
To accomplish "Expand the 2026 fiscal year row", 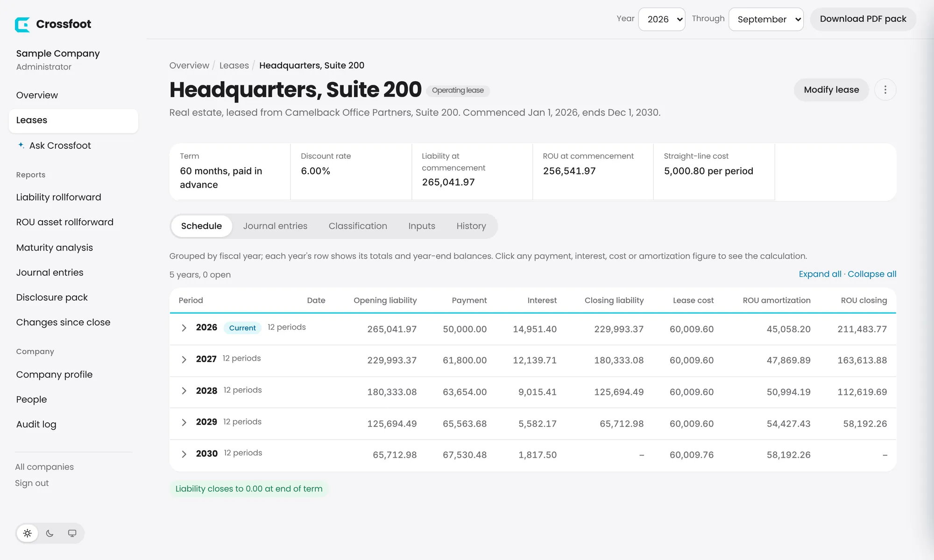I will pos(184,328).
